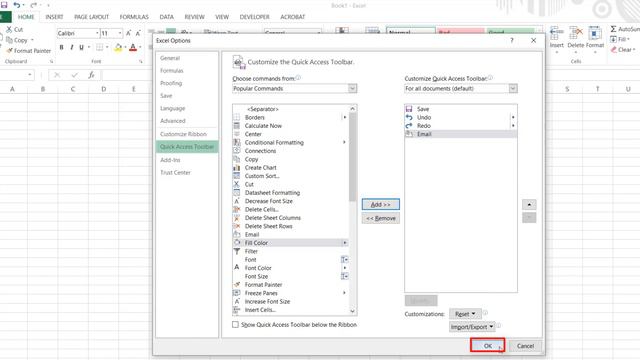Click the Insert cells icon in the ribbon
Image resolution: width=640 pixels, height=360 pixels.
(x=557, y=33)
